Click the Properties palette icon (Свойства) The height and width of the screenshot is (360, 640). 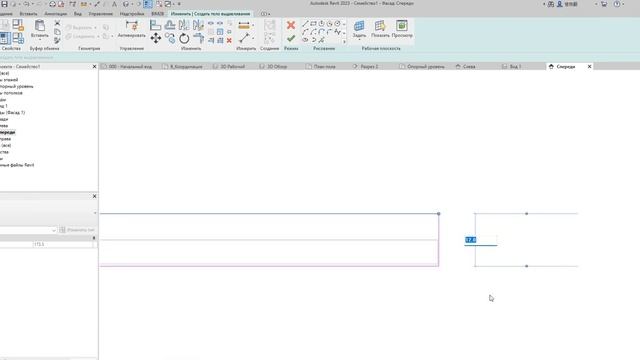click(5, 39)
